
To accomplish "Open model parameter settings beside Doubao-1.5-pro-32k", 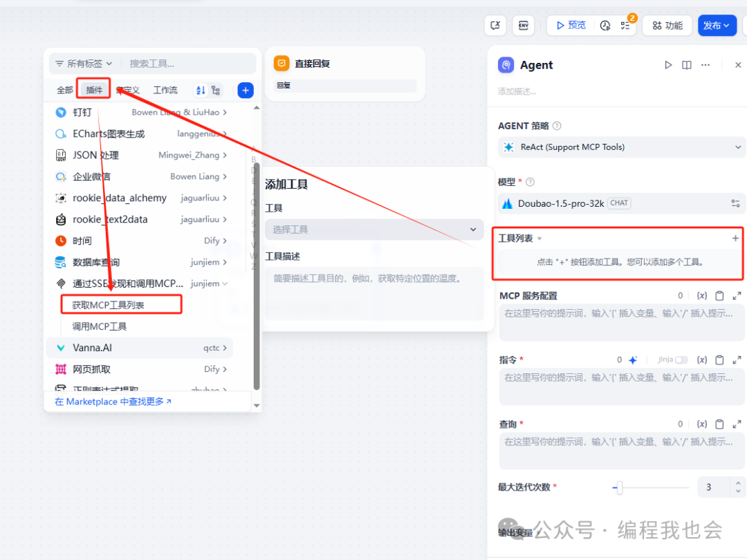I will tap(735, 203).
